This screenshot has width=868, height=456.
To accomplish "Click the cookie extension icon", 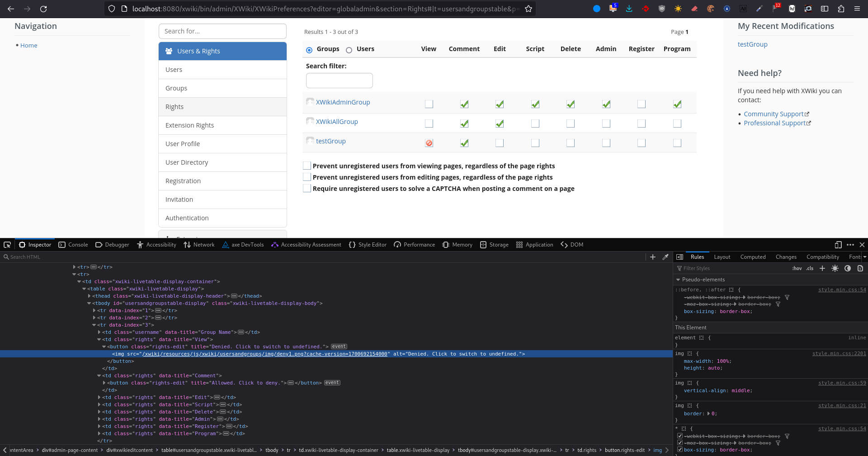I will click(711, 9).
